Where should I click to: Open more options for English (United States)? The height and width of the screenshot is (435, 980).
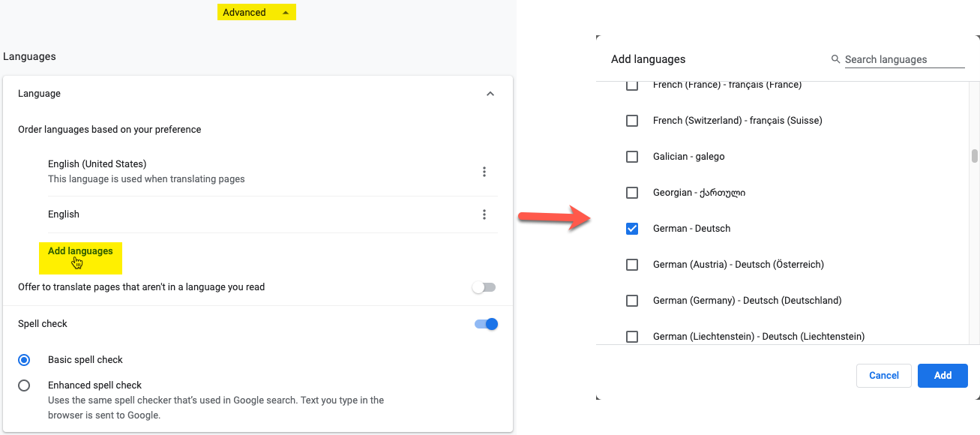484,172
